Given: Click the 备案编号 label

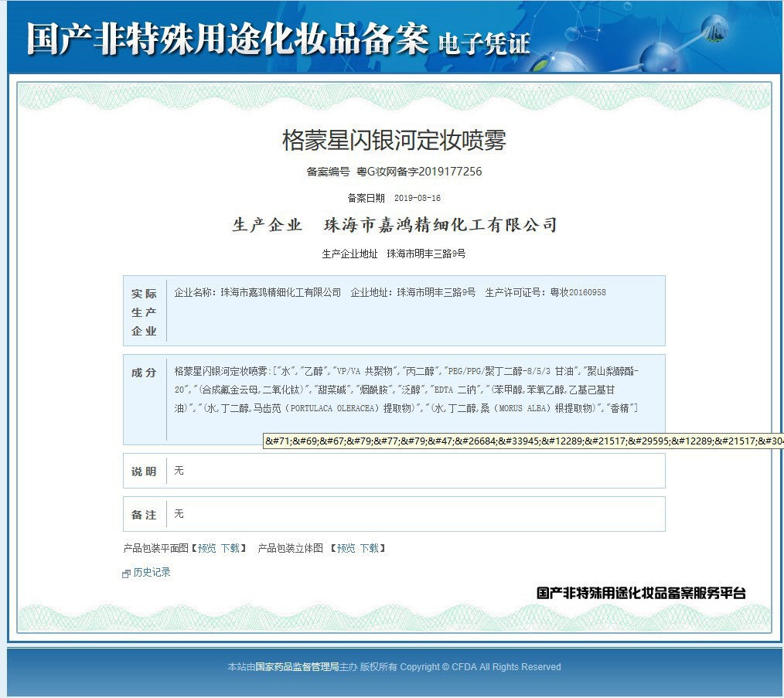Looking at the screenshot, I should coord(328,172).
